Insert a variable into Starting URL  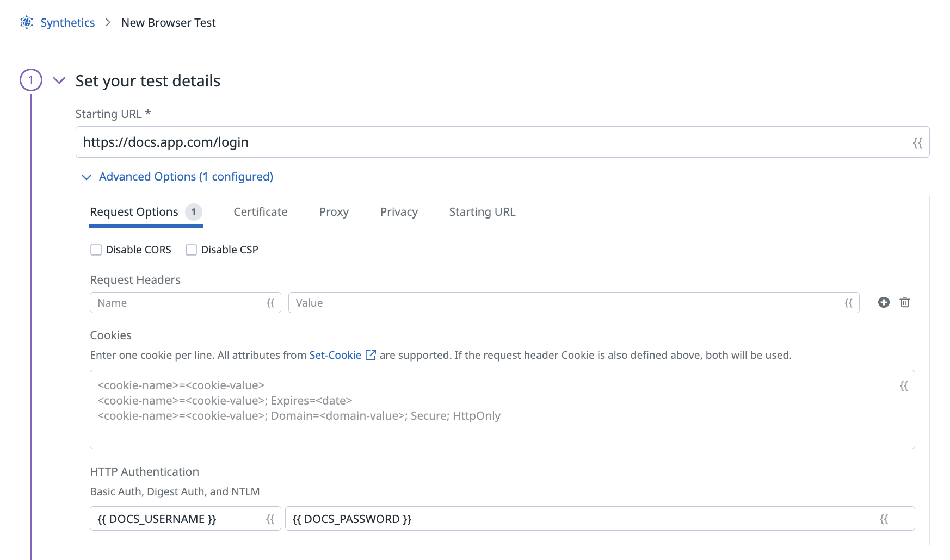pyautogui.click(x=917, y=142)
